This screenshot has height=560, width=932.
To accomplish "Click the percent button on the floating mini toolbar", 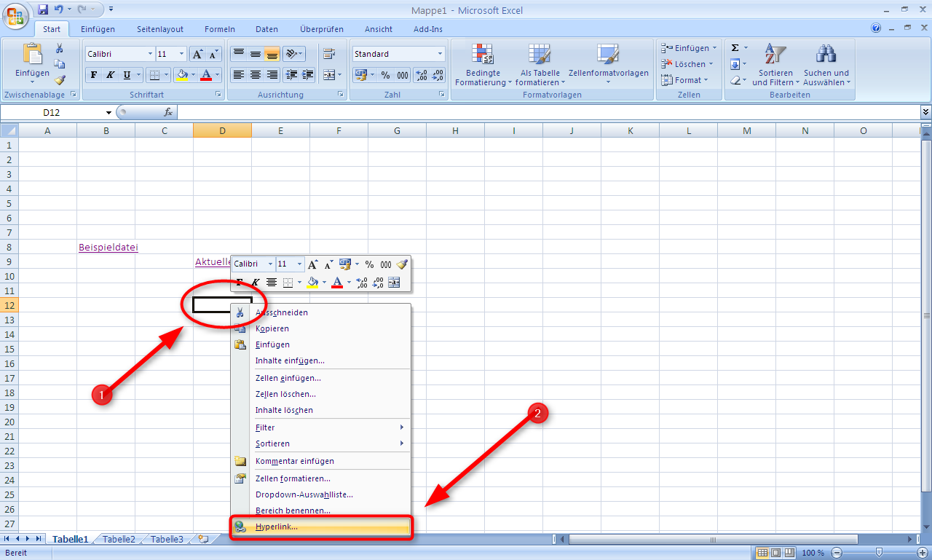I will [x=369, y=264].
